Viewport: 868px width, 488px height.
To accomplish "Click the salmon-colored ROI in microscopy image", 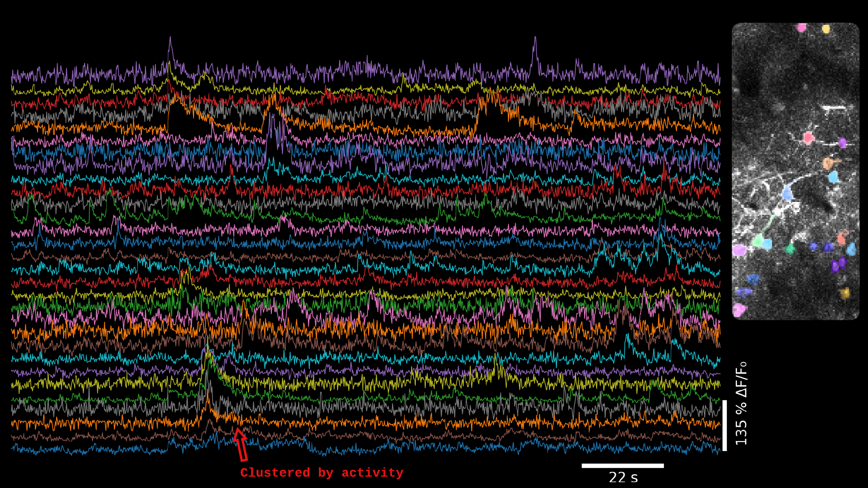I will click(x=843, y=236).
